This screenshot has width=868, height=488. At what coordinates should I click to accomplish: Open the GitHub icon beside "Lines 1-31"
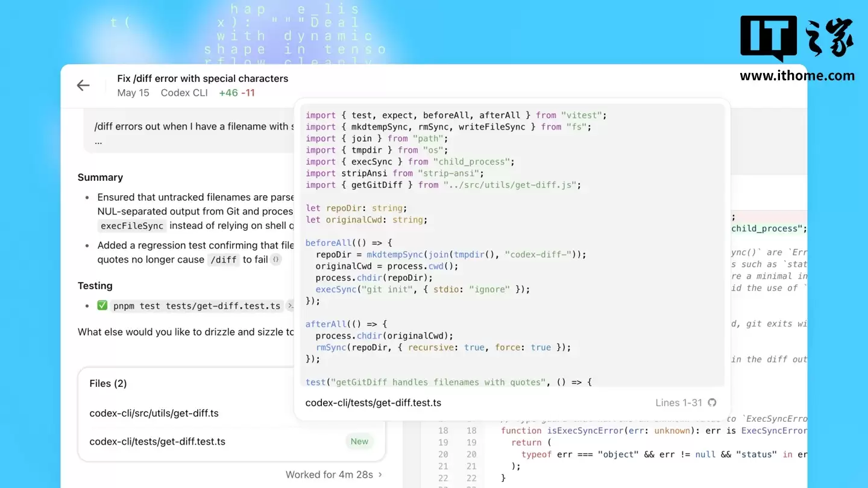[712, 402]
